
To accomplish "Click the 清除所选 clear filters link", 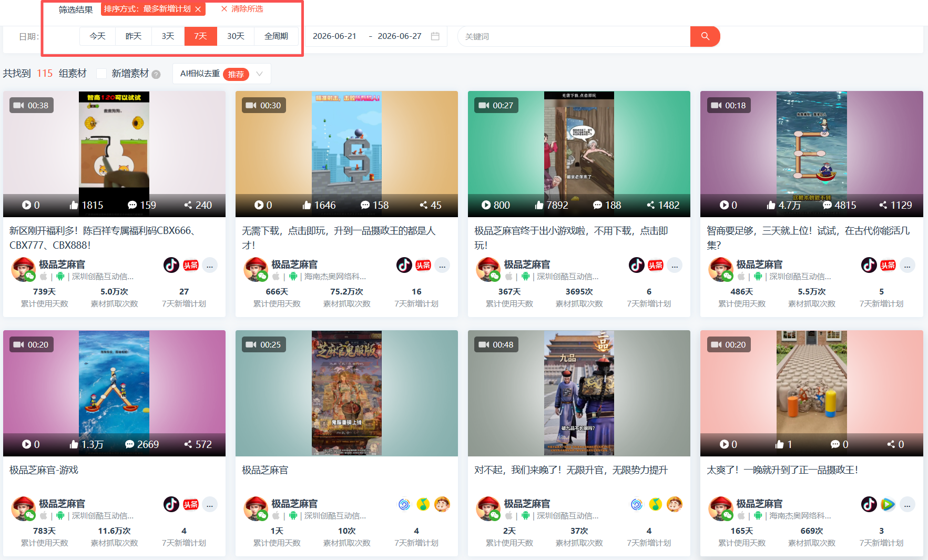I will [x=242, y=9].
